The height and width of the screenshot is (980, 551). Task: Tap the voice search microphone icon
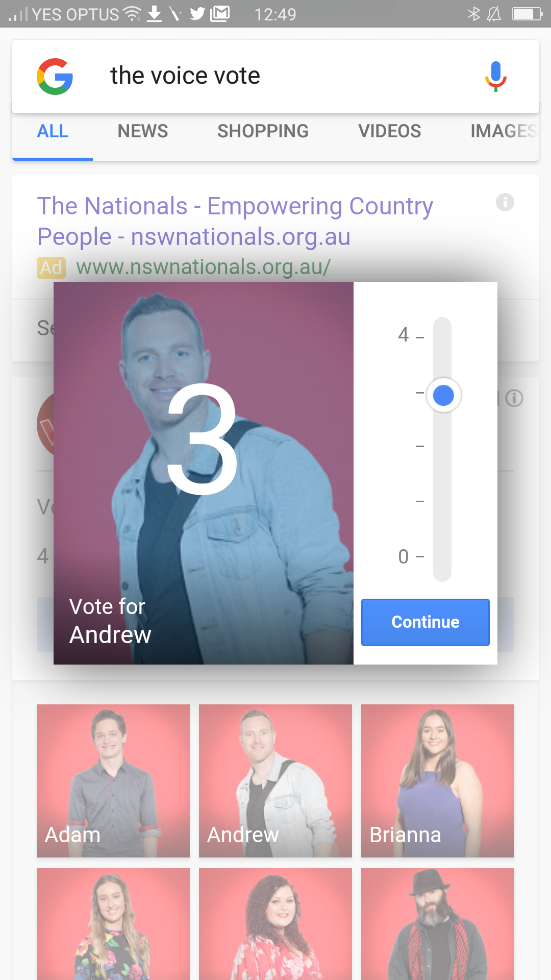[x=495, y=77]
